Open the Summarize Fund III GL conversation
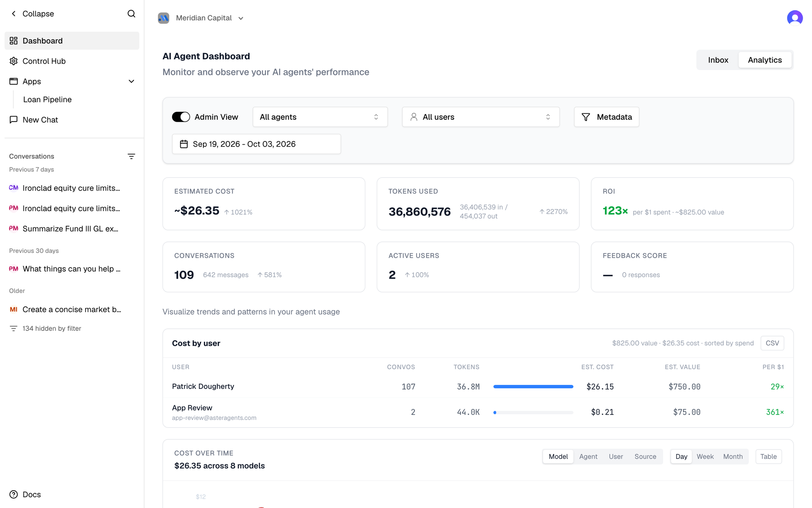 (72, 228)
